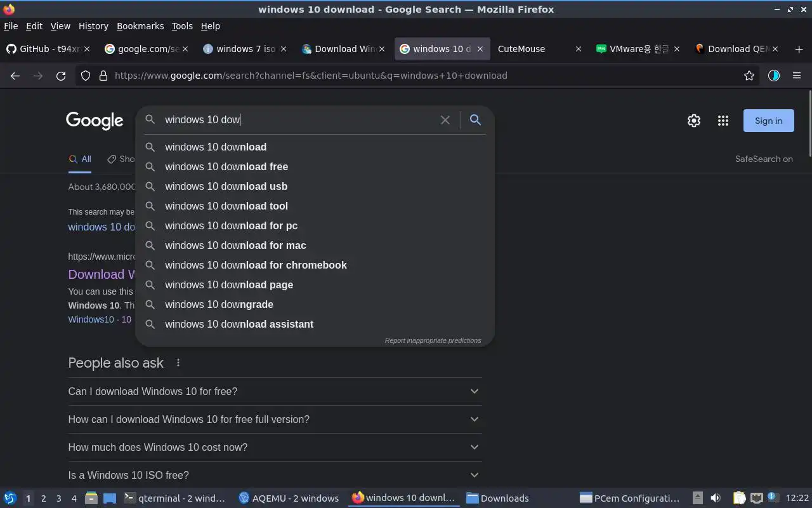Open the file manager taskbar launcher
812x508 pixels.
pyautogui.click(x=91, y=498)
